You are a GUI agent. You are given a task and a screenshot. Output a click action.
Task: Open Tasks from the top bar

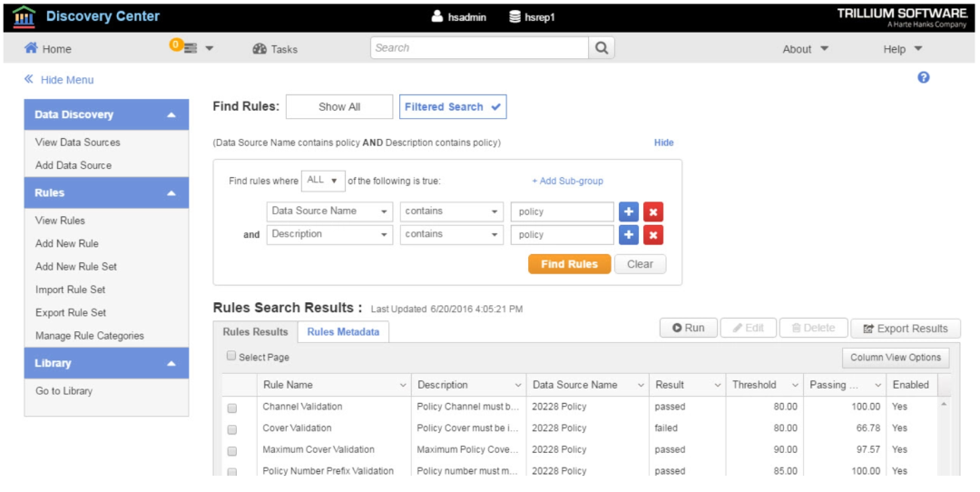point(275,49)
